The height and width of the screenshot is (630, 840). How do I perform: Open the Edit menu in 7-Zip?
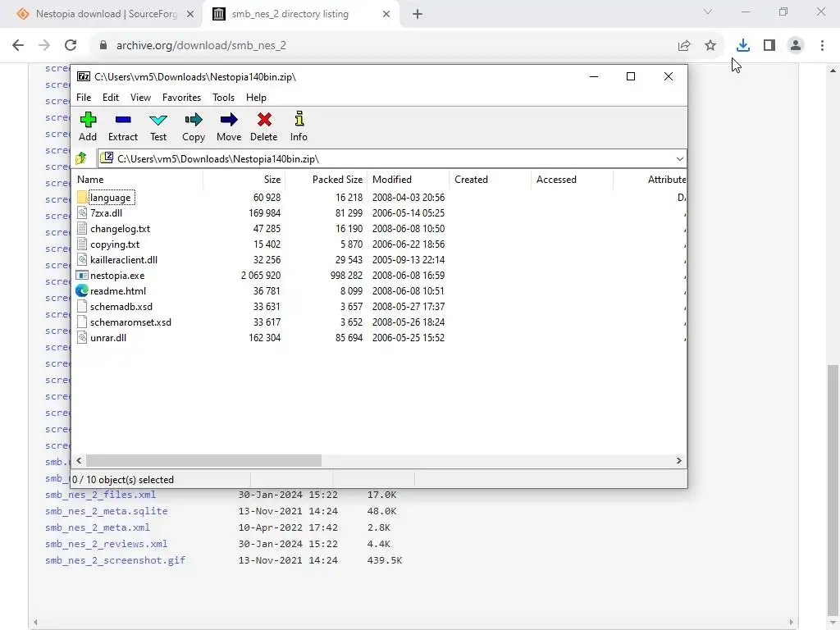point(111,98)
